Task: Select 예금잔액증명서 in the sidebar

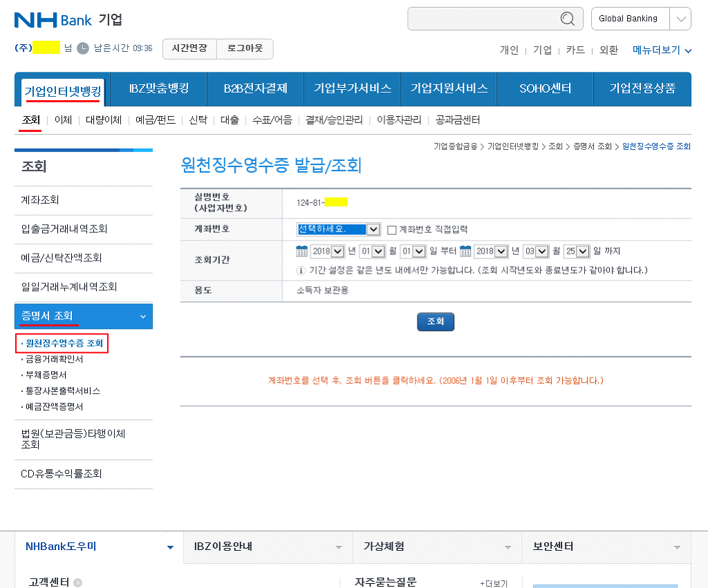Action: click(54, 406)
